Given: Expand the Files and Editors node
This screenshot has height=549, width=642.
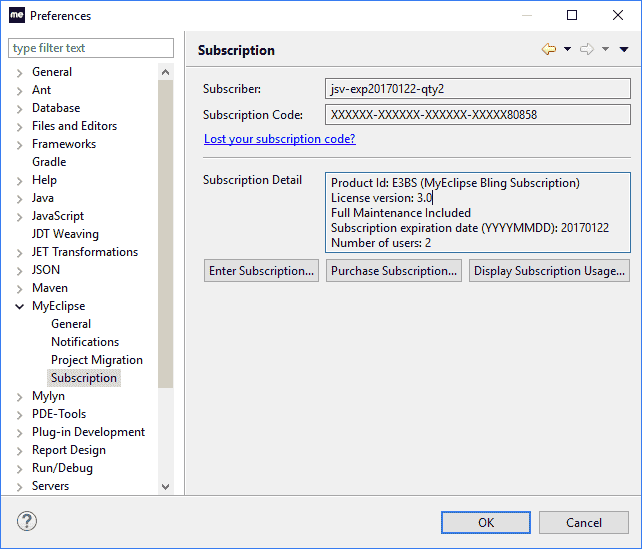Looking at the screenshot, I should pos(19,127).
